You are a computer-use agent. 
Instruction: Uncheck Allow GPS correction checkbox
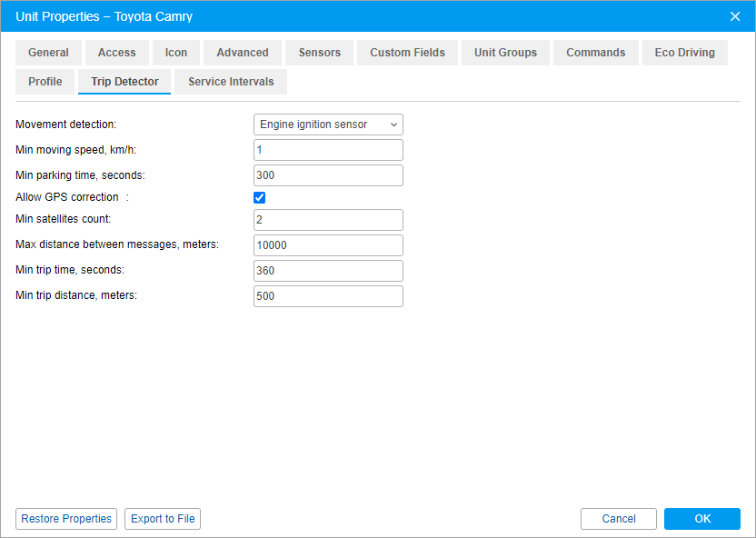[x=259, y=197]
